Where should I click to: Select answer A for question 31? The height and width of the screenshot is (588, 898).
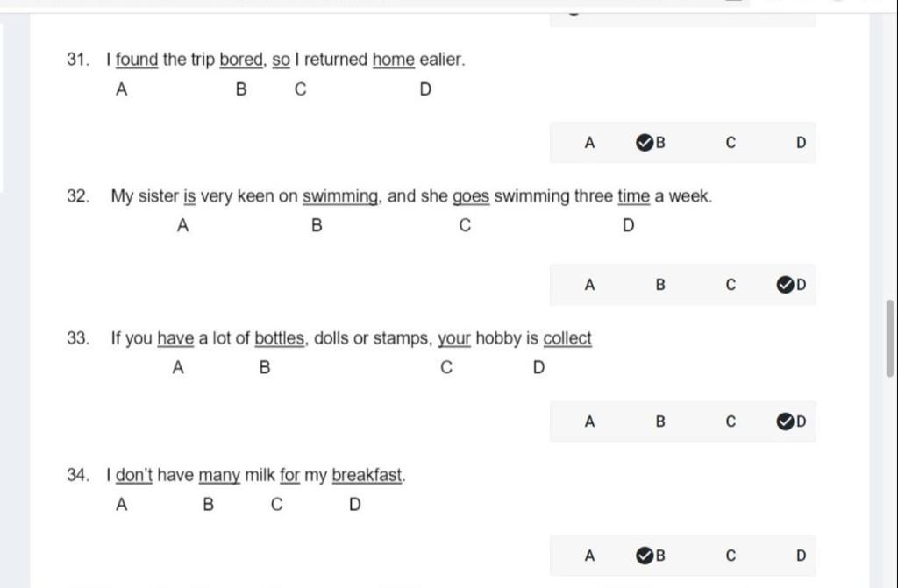tap(589, 143)
